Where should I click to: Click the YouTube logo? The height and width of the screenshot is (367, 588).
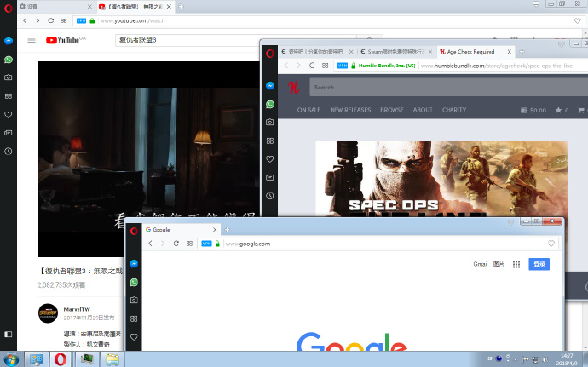point(61,40)
